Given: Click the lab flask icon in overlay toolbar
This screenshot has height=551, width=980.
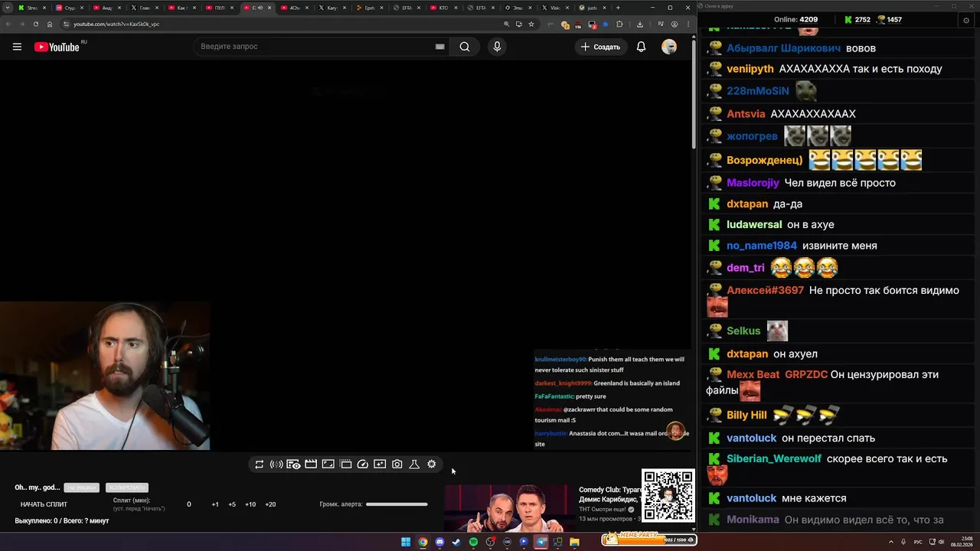Looking at the screenshot, I should (414, 465).
